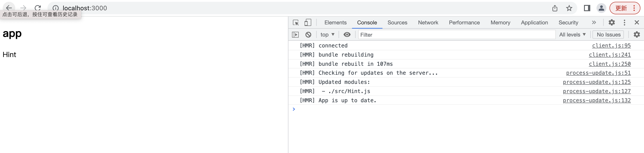Share this page icon

[555, 8]
